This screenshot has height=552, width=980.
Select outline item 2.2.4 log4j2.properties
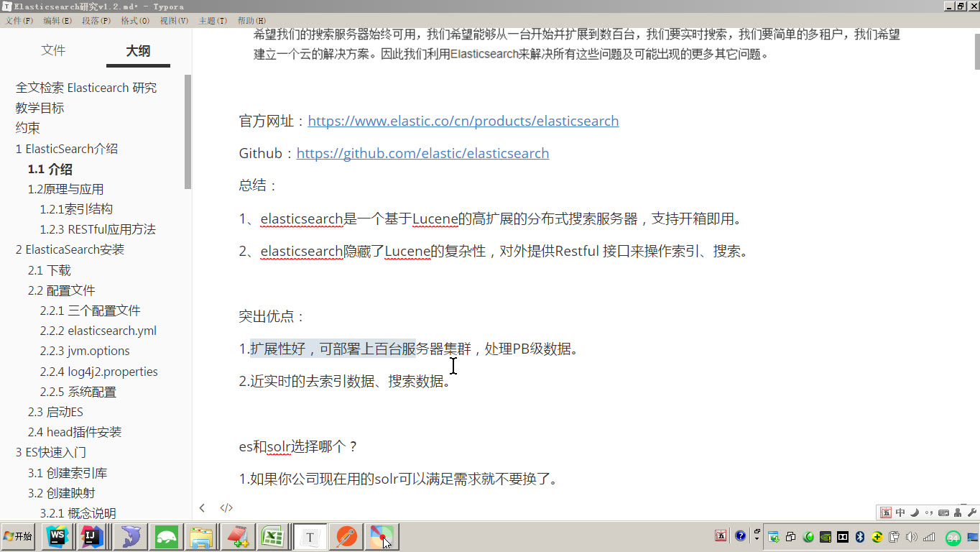pos(99,372)
